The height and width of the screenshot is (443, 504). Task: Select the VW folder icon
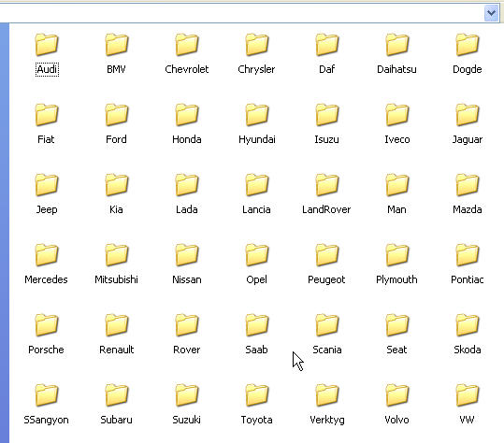(467, 394)
